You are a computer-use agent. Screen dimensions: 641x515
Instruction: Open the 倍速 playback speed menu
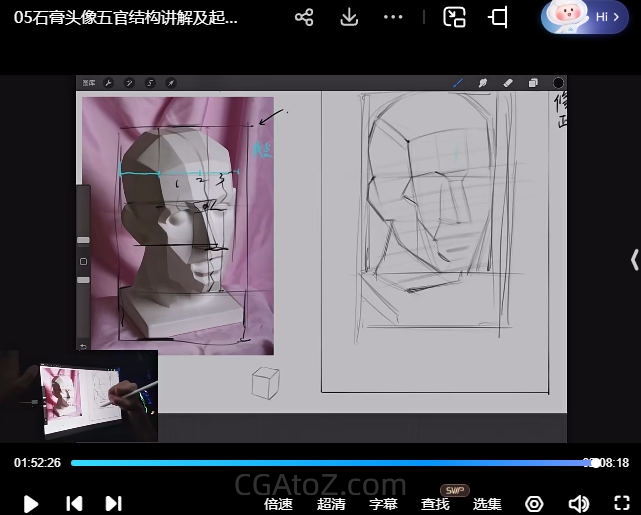click(x=278, y=504)
